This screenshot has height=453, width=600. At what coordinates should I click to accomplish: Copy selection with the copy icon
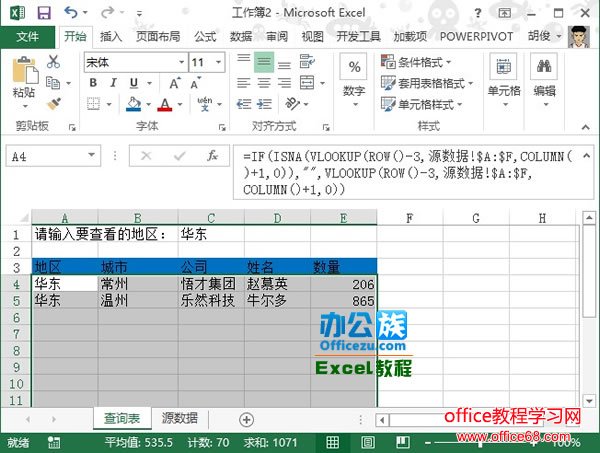pyautogui.click(x=53, y=83)
